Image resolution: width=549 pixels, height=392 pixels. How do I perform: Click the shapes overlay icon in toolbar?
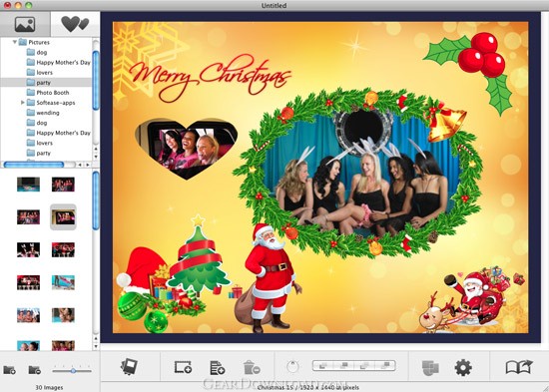(430, 367)
